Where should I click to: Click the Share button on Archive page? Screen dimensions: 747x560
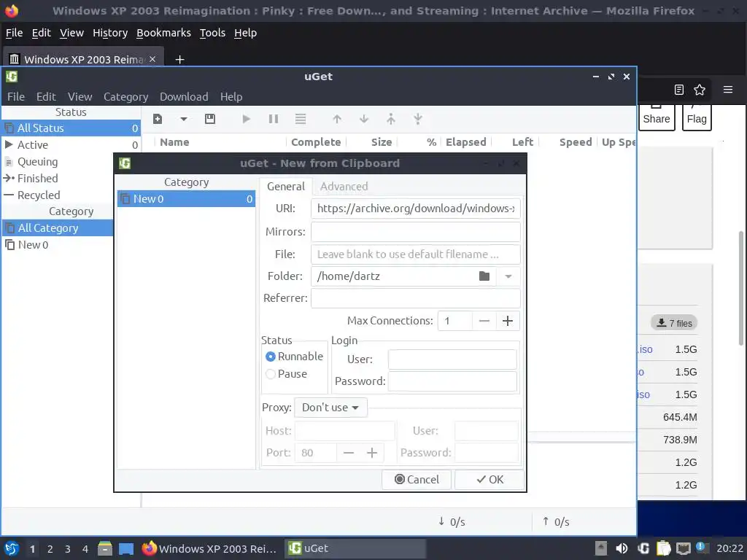(x=657, y=117)
